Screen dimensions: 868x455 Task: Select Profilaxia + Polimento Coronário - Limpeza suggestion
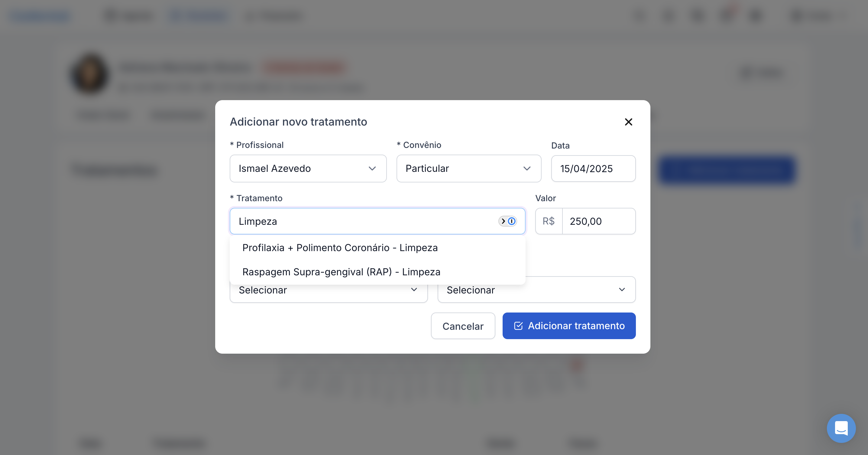click(340, 248)
